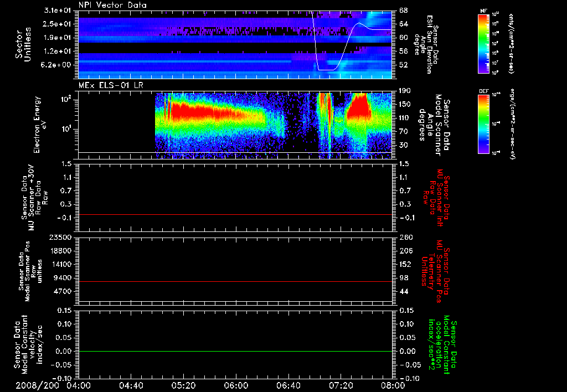
Task: Click the '23500' scanner position tick label
Action: click(x=60, y=238)
